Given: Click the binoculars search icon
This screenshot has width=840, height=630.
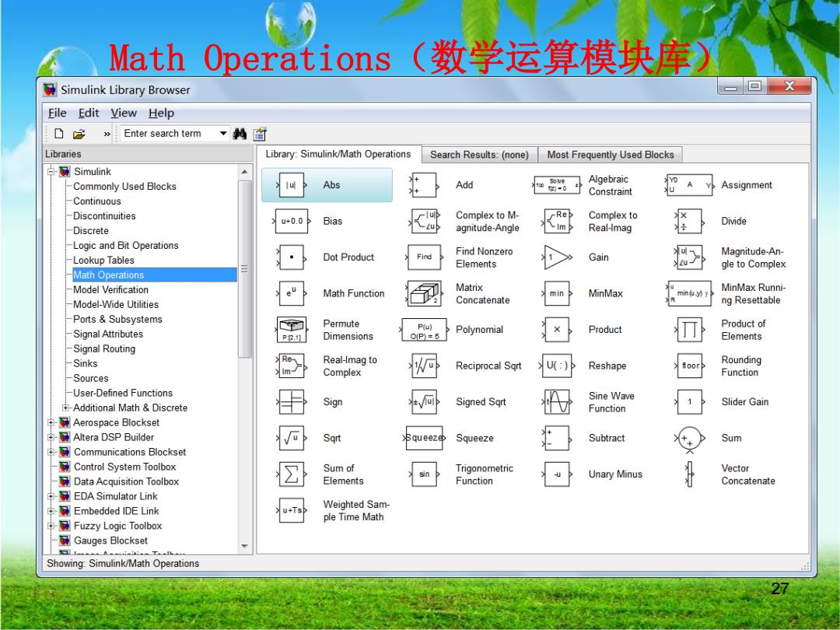Looking at the screenshot, I should (x=240, y=134).
